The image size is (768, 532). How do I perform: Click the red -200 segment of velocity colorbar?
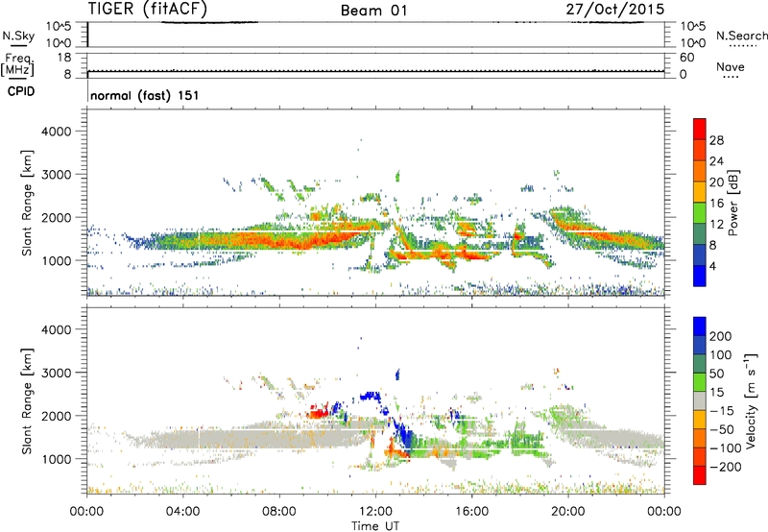tap(700, 475)
